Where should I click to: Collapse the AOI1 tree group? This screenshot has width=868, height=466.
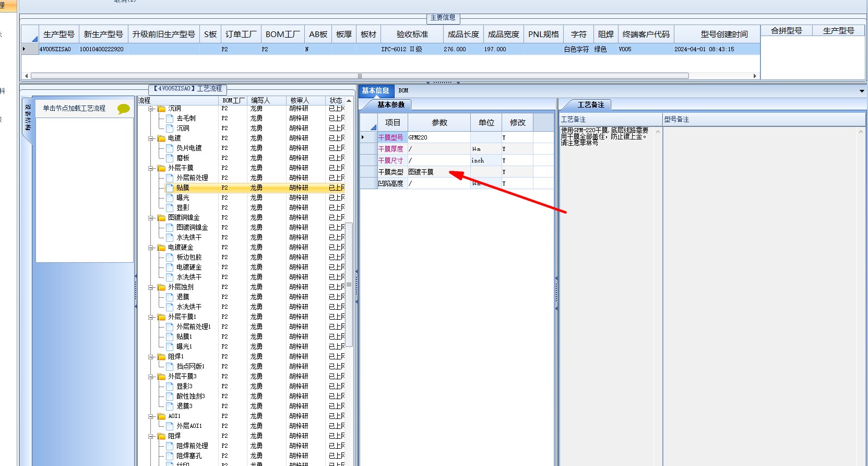151,416
